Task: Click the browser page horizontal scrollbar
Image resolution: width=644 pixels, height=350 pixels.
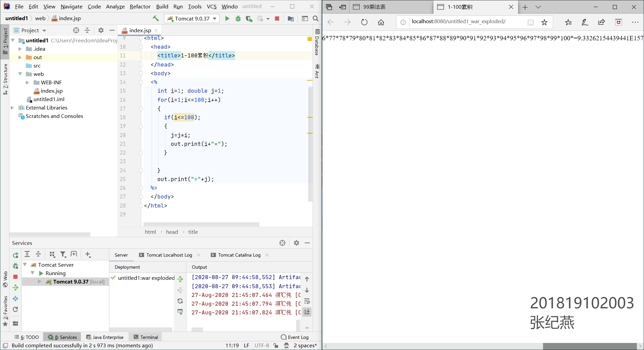Action: click(590, 346)
